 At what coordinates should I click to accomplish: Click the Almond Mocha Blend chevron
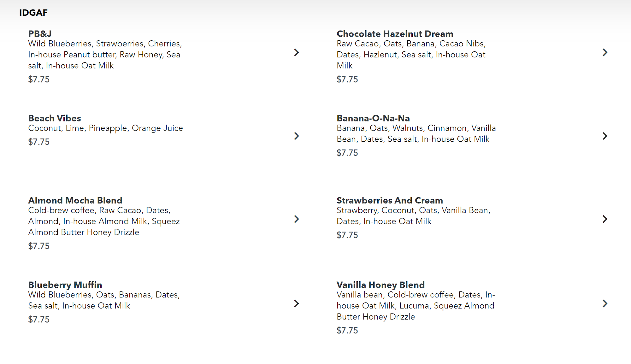point(296,219)
